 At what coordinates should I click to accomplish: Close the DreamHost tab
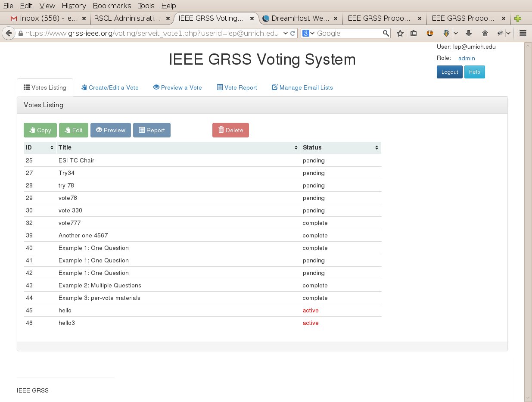pyautogui.click(x=336, y=19)
